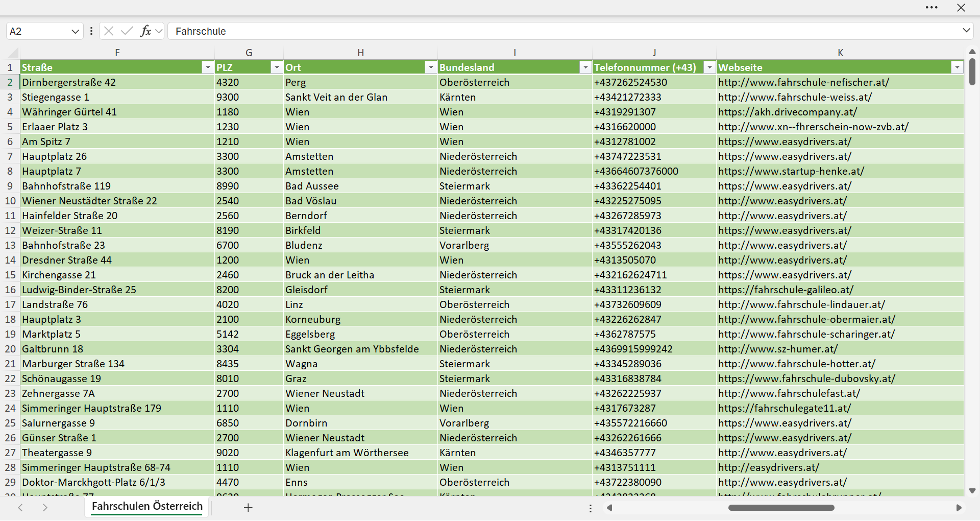Click the vertical dots handle next to the Name Box
980x521 pixels.
91,31
